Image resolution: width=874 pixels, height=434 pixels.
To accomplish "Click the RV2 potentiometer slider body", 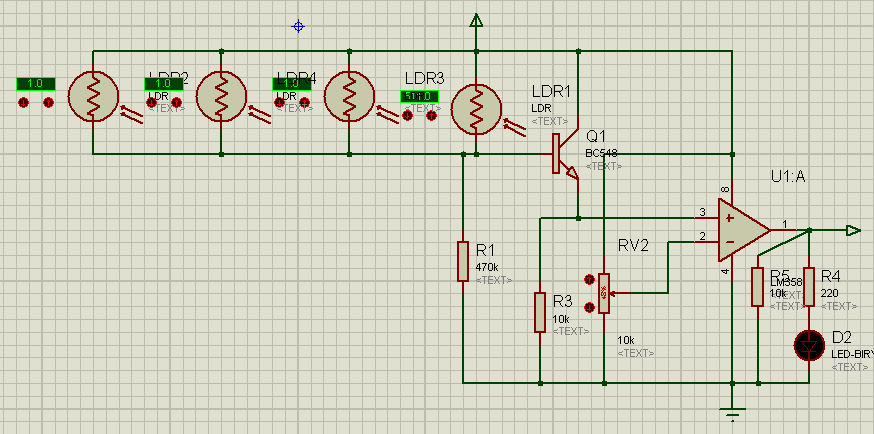I will [x=605, y=292].
